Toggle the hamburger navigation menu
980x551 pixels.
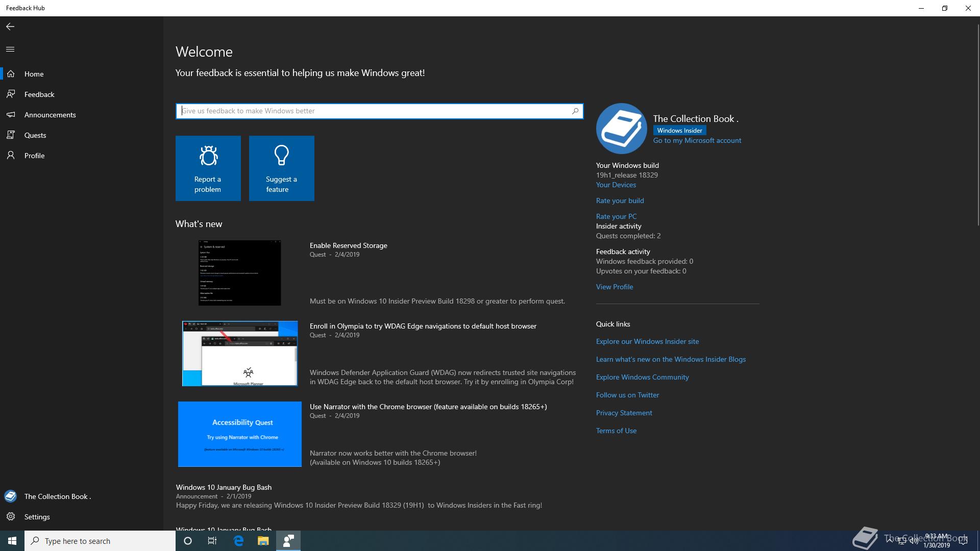click(x=10, y=49)
